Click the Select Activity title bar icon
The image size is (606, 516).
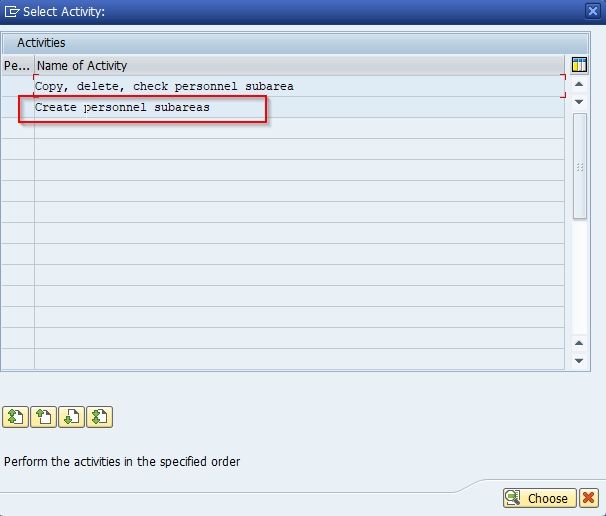12,11
